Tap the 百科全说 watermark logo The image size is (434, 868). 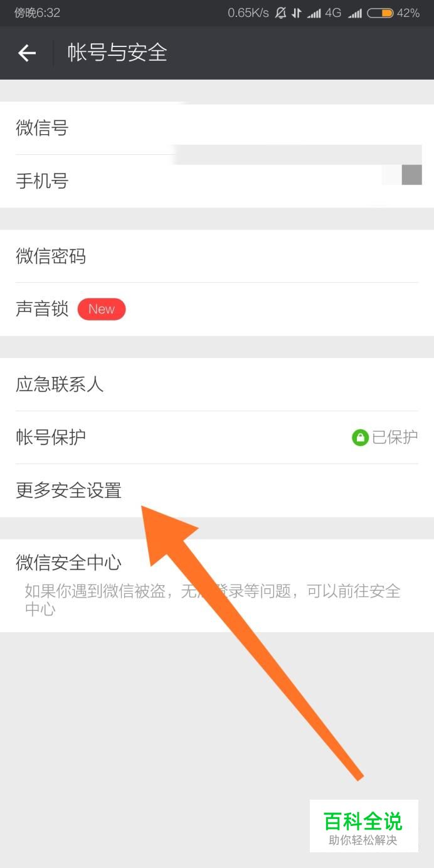pyautogui.click(x=364, y=825)
